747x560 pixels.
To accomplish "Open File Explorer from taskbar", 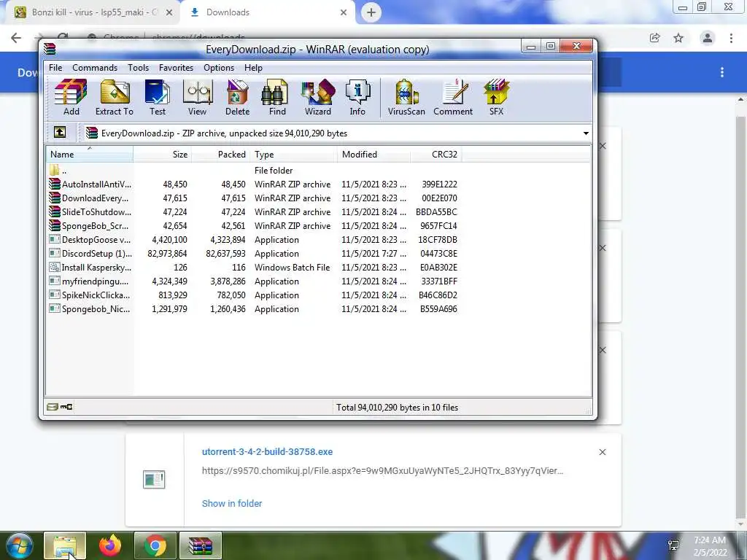I will [65, 545].
